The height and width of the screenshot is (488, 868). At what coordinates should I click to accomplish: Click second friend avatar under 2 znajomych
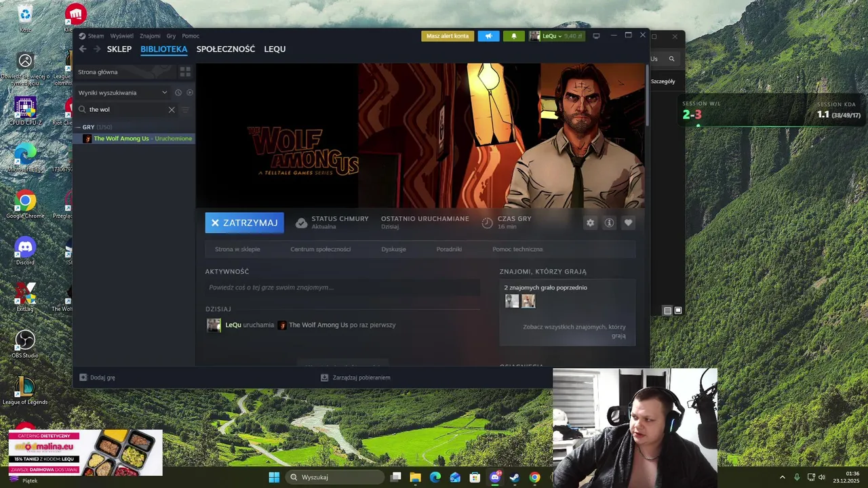528,301
